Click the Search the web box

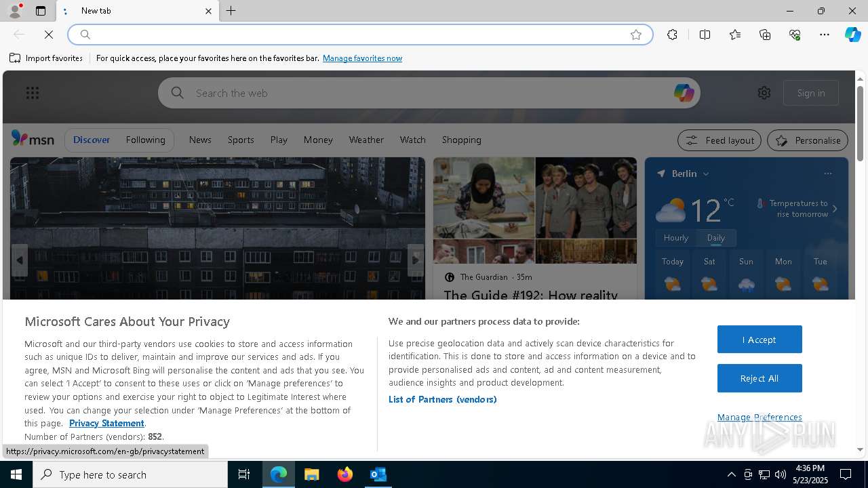(x=429, y=93)
